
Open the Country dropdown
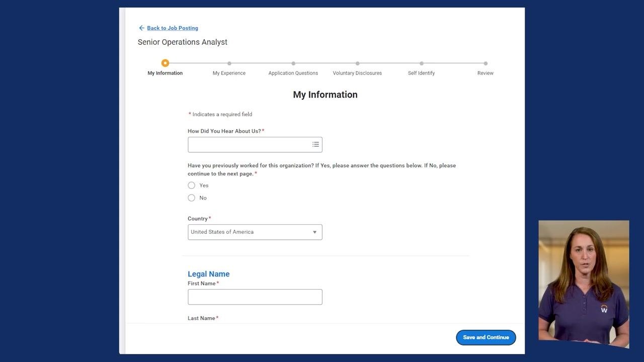(255, 232)
